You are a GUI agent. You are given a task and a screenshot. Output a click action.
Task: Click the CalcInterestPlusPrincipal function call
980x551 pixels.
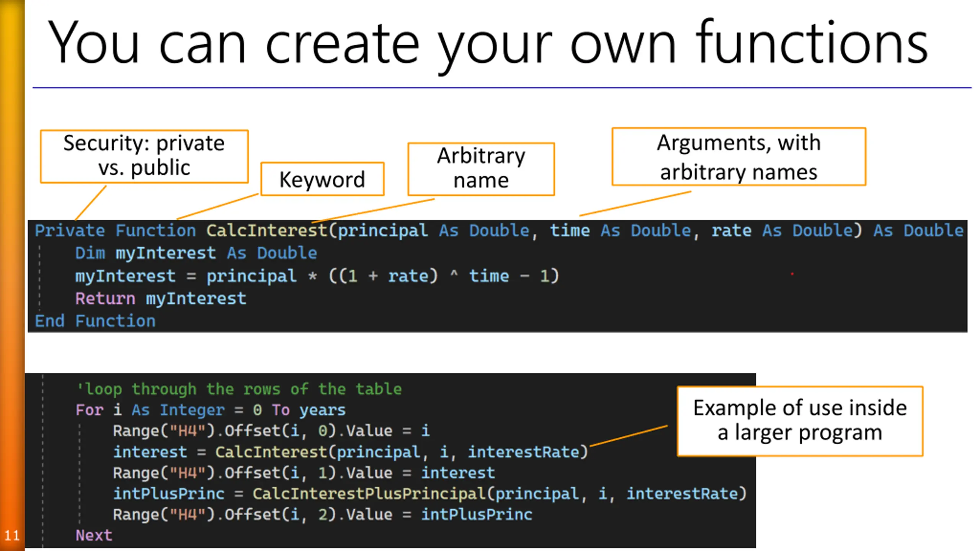click(x=369, y=494)
